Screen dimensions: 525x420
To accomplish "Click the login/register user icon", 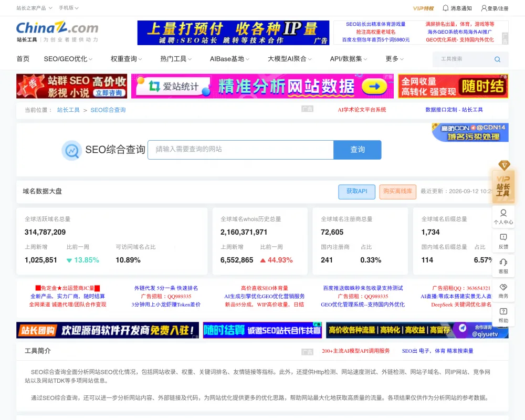I will (484, 8).
